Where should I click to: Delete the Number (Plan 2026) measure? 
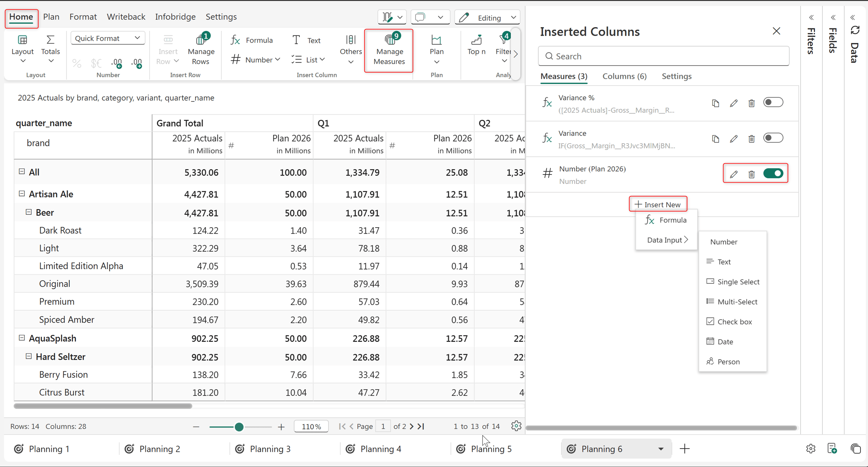[x=751, y=174]
